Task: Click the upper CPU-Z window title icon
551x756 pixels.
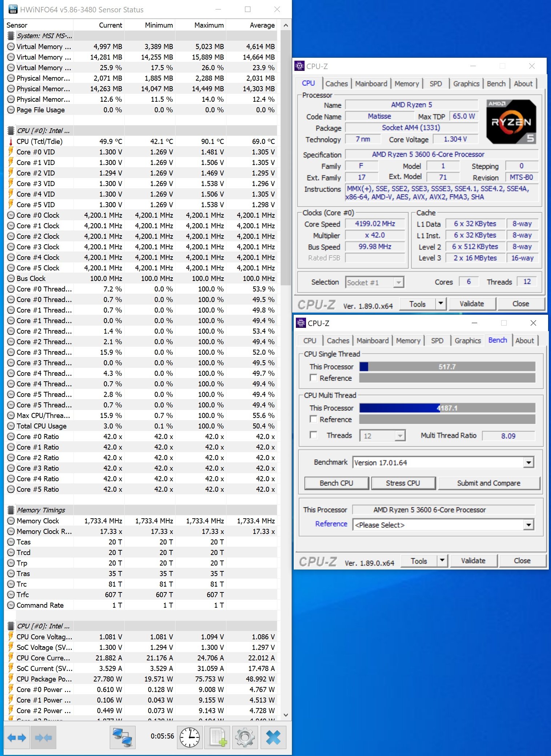Action: 299,66
